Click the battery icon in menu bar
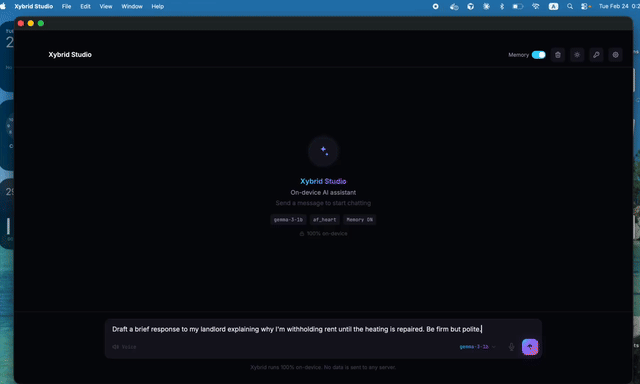 point(518,7)
